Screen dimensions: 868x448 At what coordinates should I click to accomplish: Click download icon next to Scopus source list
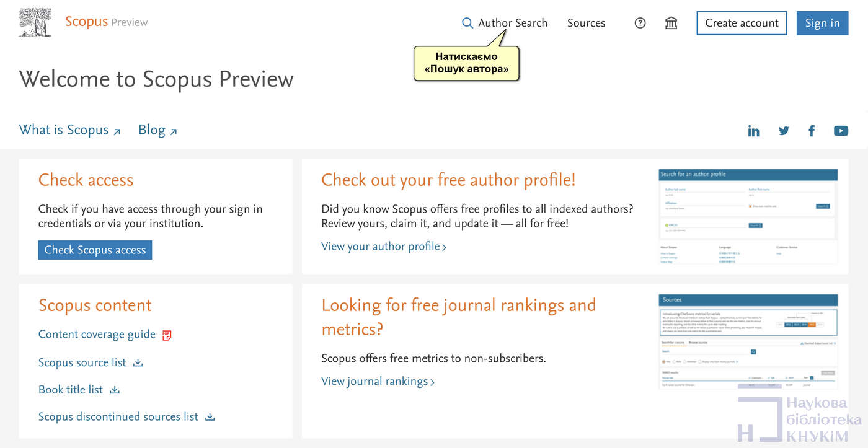[x=138, y=362]
